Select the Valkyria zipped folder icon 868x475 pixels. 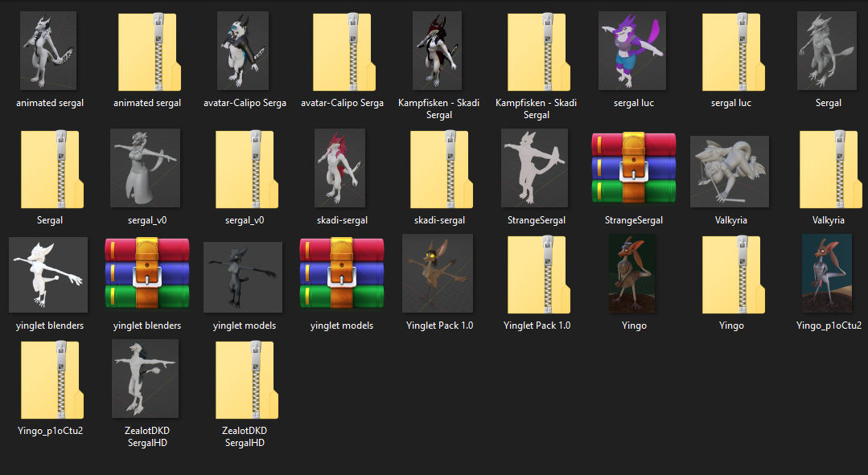click(832, 170)
